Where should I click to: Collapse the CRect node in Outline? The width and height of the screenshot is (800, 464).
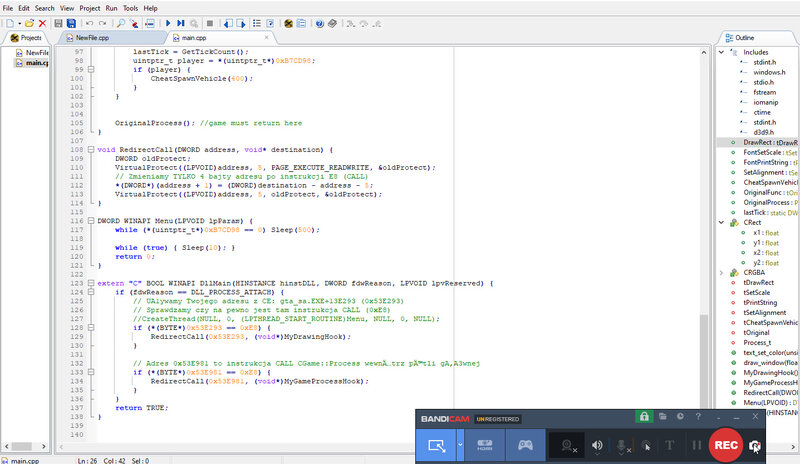[x=721, y=223]
